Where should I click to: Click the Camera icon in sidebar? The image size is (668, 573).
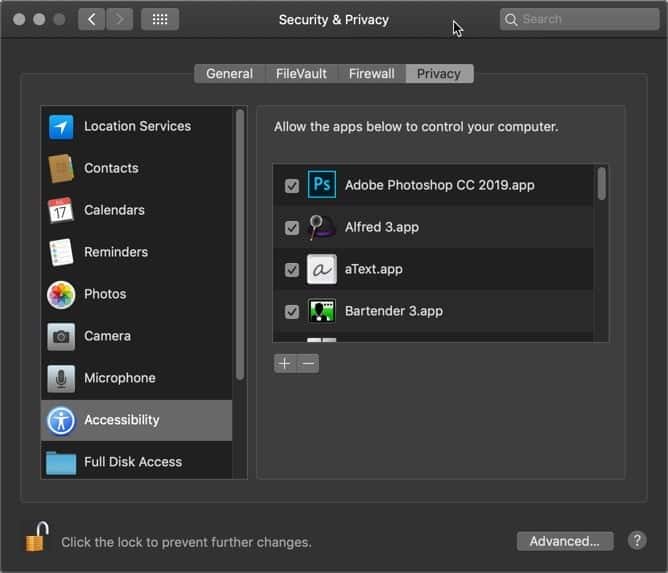pos(61,337)
